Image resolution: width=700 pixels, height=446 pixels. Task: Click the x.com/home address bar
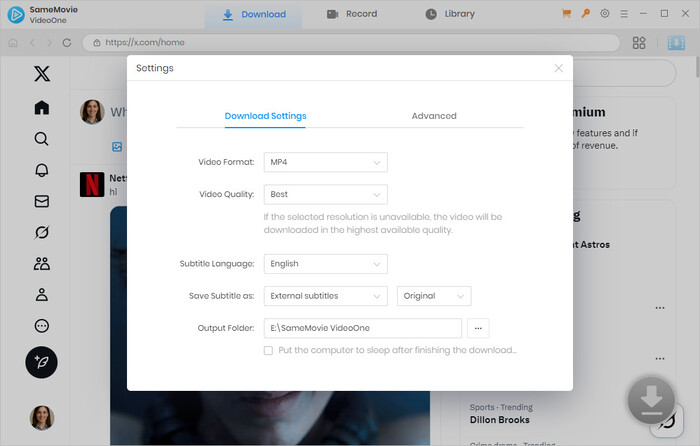pos(351,43)
